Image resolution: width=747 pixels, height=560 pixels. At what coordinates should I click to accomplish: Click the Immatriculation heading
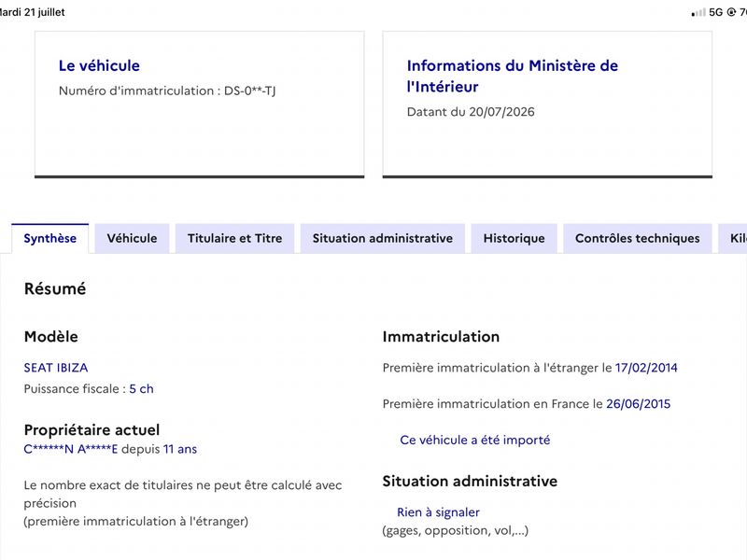click(x=441, y=337)
